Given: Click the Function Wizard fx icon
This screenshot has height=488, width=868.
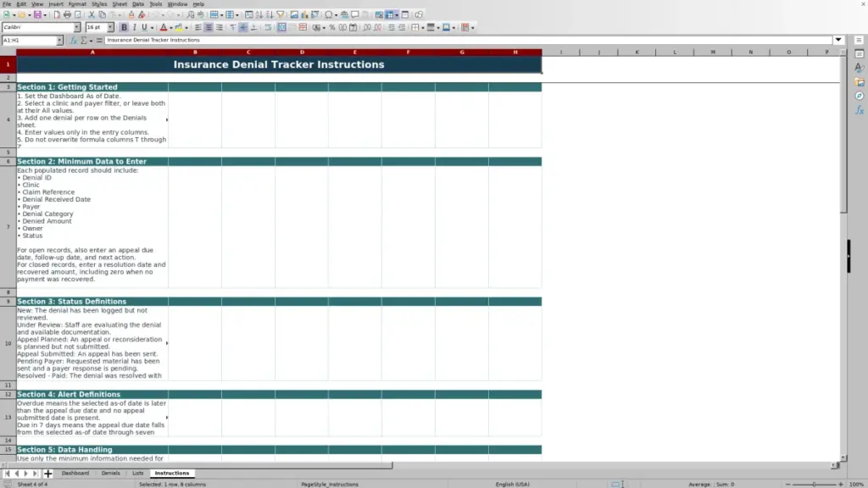Looking at the screenshot, I should 74,41.
